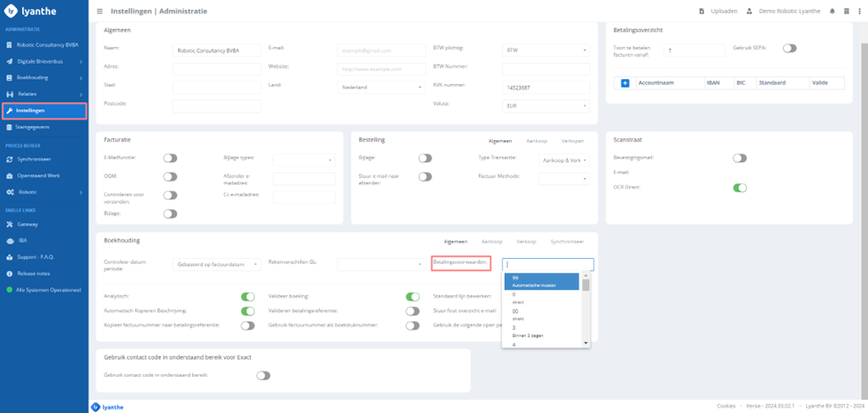
Task: Enable the Gebruik SEPA toggle
Action: tap(788, 48)
